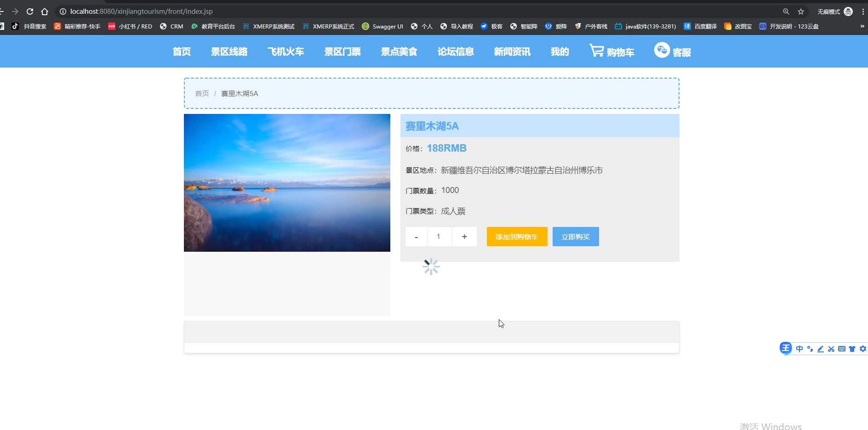
Task: Open the XMERP系统正式 bookmark
Action: point(328,27)
